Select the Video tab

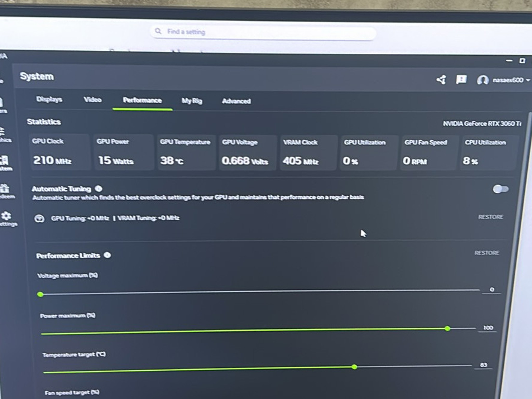(x=92, y=99)
